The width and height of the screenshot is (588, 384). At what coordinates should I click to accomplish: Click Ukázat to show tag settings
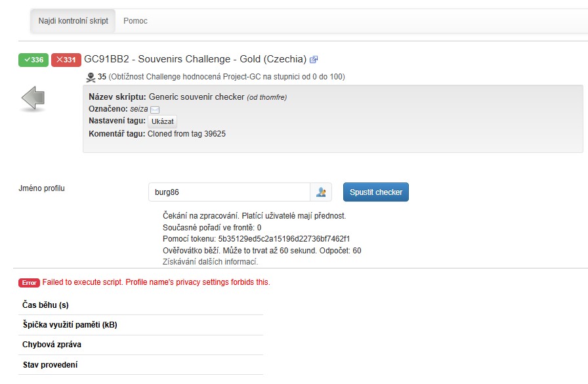click(x=162, y=122)
